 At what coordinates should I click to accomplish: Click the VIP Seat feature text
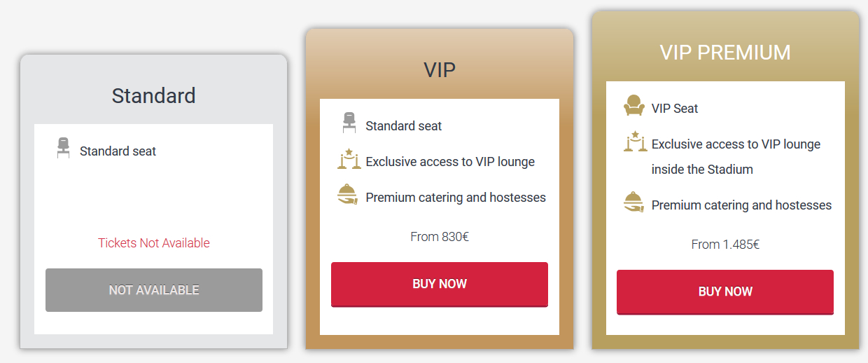(x=675, y=109)
